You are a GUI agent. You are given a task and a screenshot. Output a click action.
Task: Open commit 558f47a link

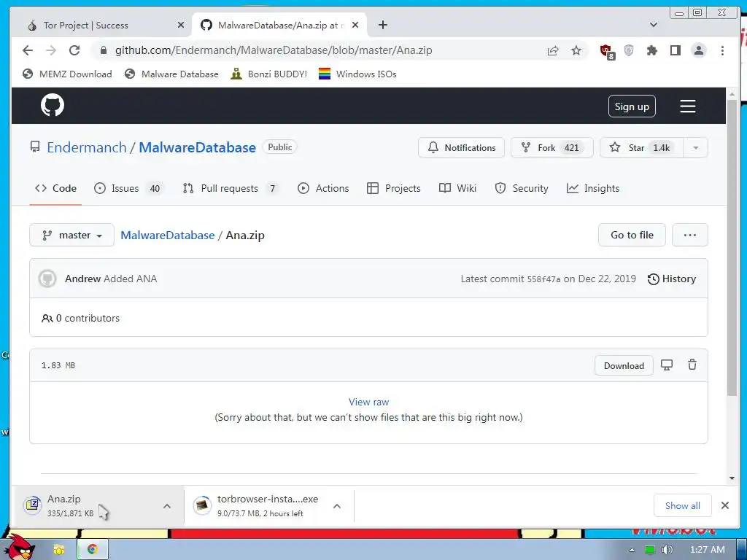click(543, 279)
